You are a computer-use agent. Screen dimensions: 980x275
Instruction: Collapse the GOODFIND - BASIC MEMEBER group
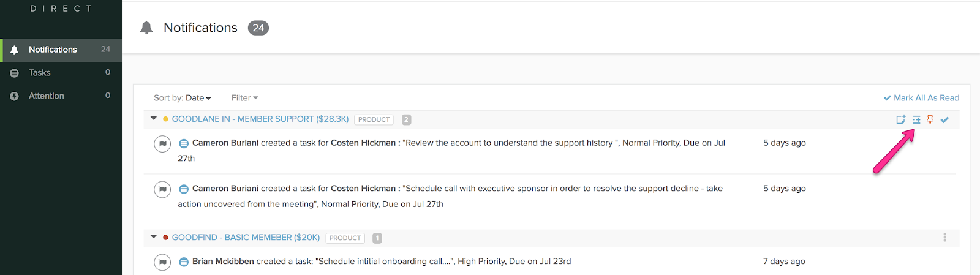pos(154,237)
